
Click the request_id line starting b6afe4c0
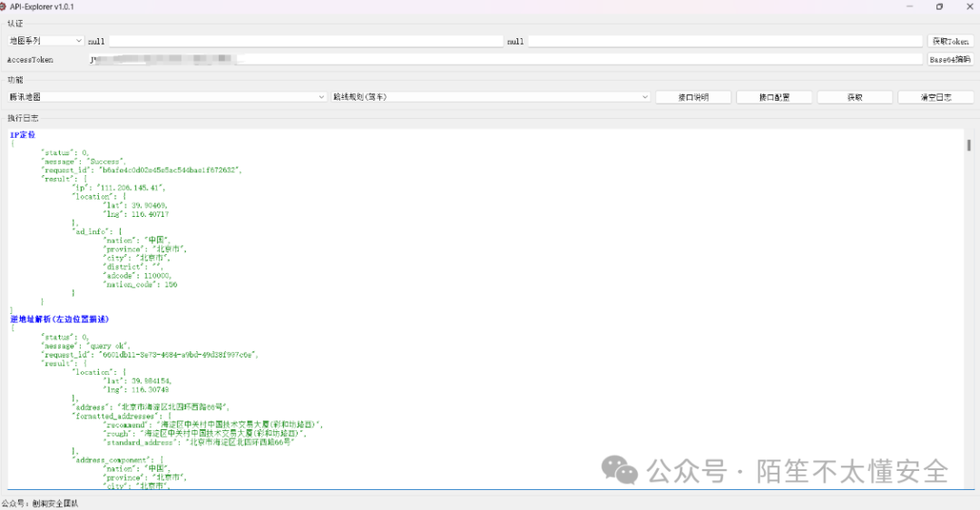coord(142,170)
